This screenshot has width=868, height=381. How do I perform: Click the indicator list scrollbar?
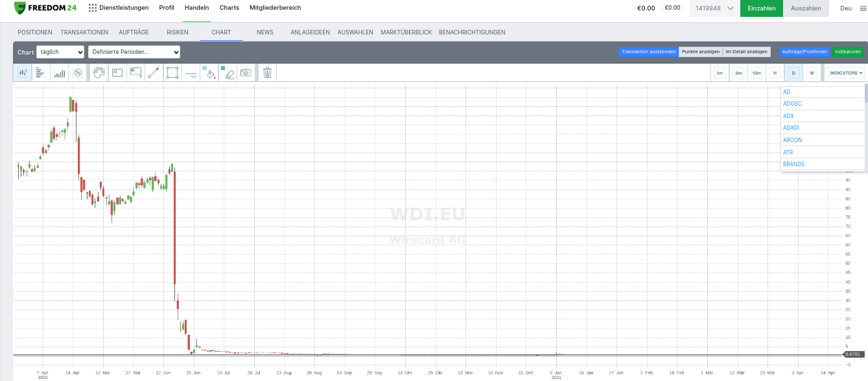(866, 94)
